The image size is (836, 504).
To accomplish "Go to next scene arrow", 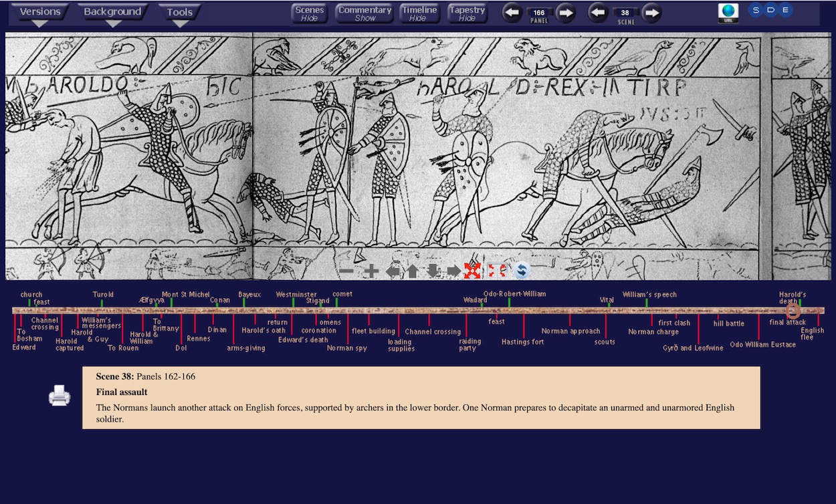I will click(651, 12).
